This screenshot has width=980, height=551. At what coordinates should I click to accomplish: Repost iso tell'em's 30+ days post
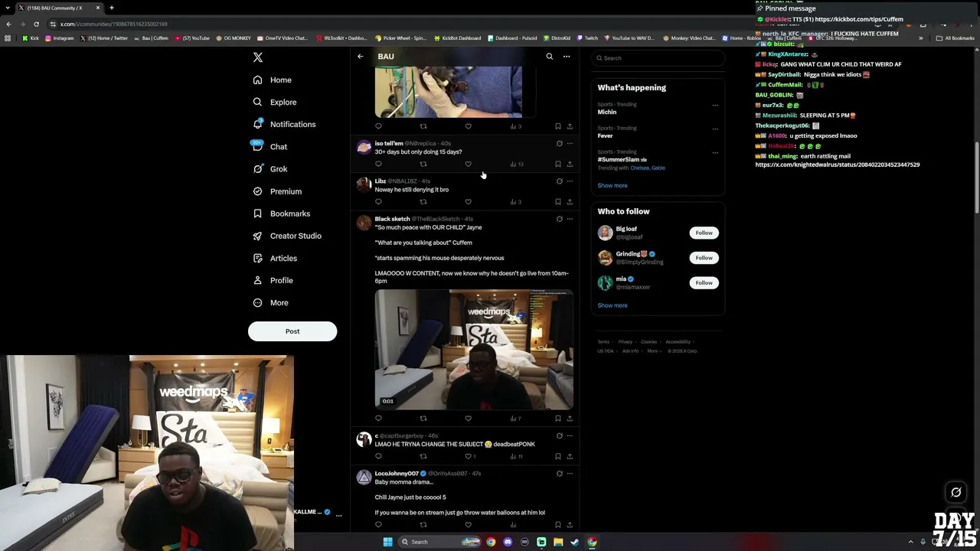pos(423,164)
